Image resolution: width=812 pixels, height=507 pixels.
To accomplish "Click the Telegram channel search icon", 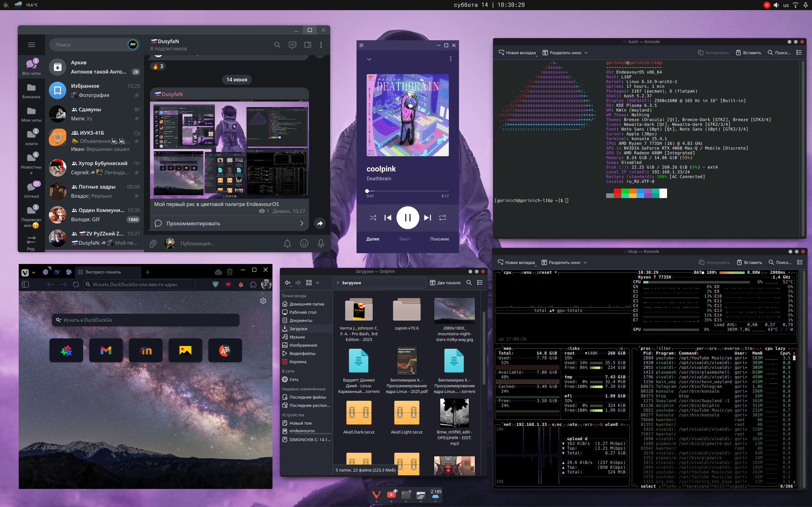I will (277, 45).
